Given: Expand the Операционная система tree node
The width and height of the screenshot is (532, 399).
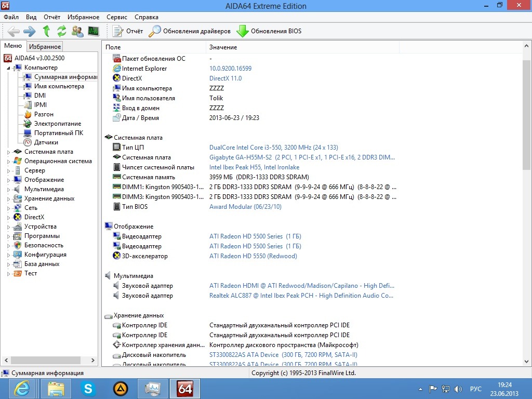Looking at the screenshot, I should [8, 162].
